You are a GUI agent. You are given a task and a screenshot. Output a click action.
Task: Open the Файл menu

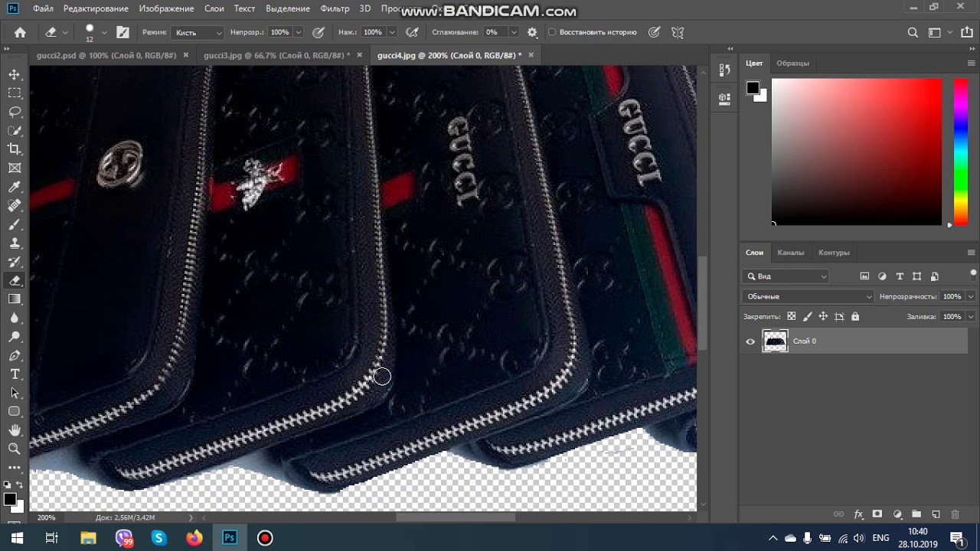coord(43,8)
